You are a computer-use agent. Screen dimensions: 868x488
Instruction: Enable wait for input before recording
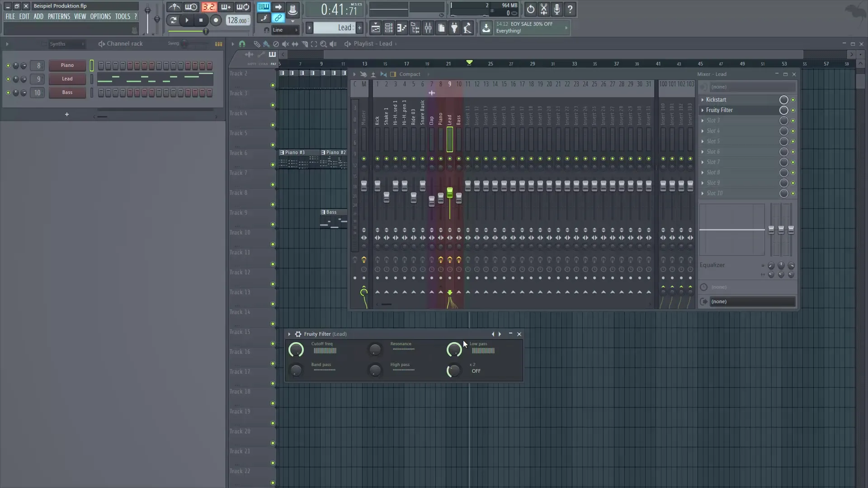click(191, 7)
